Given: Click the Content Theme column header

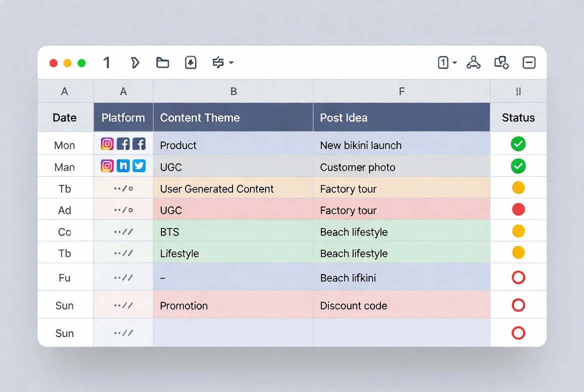Looking at the screenshot, I should [200, 117].
